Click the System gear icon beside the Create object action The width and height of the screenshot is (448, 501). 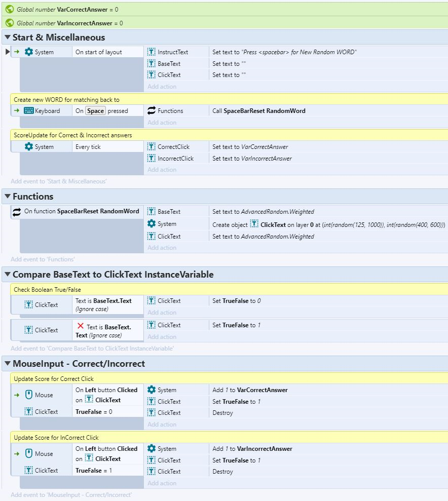point(152,224)
